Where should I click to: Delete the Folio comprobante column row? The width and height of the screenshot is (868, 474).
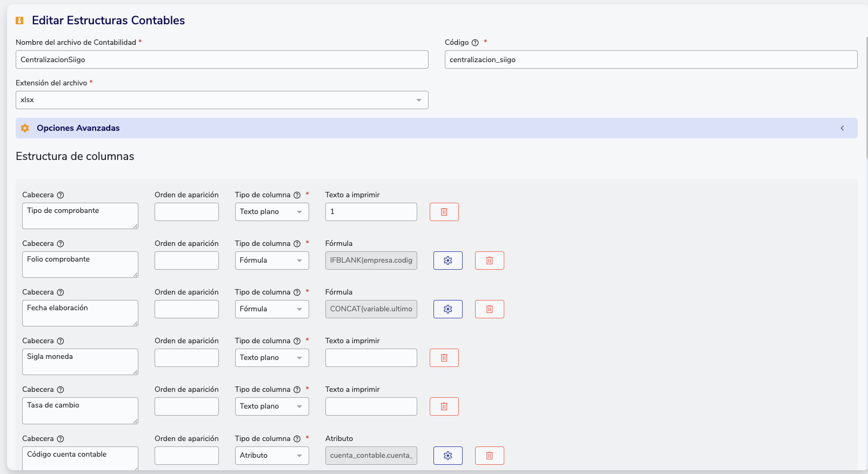(x=489, y=261)
